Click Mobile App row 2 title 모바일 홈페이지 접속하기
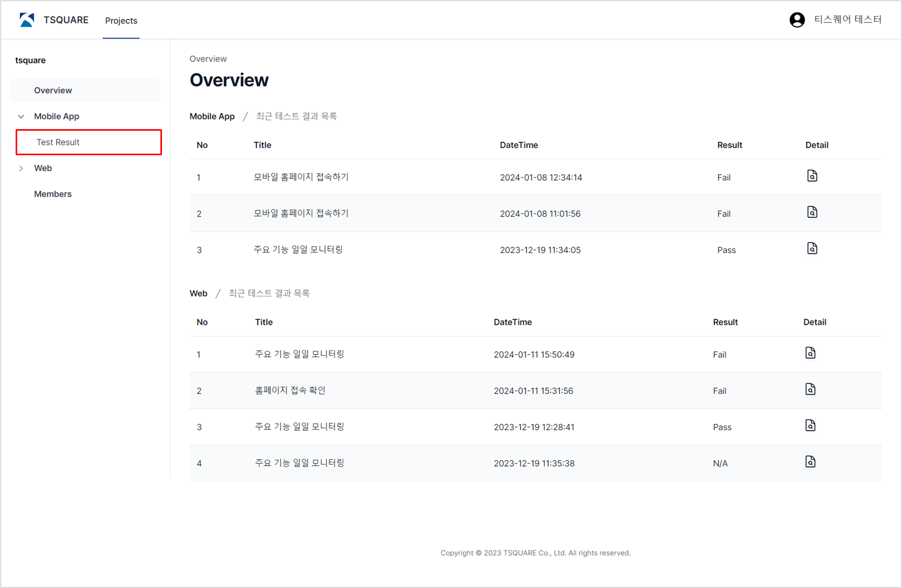The width and height of the screenshot is (902, 588). 301,214
